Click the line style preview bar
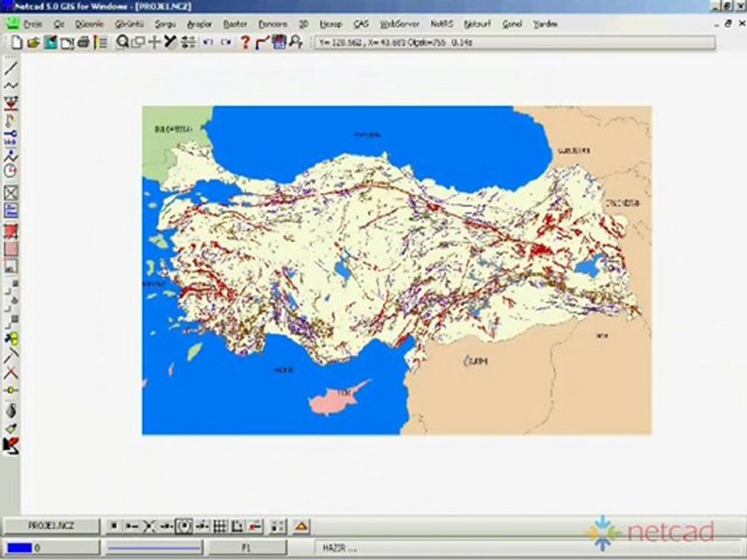The image size is (747, 560). (153, 548)
